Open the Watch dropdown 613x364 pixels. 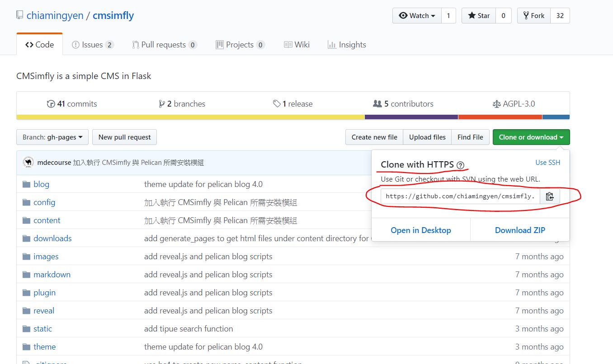click(416, 16)
